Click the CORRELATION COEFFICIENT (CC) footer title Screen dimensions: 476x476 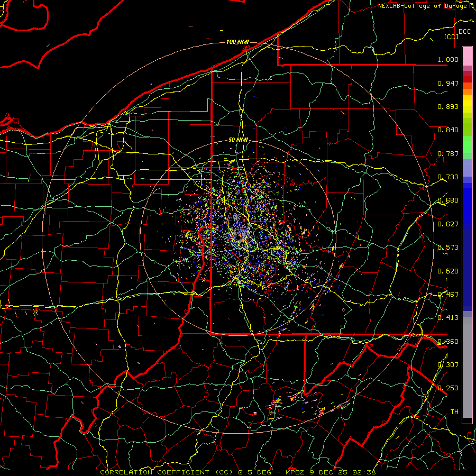pyautogui.click(x=166, y=472)
